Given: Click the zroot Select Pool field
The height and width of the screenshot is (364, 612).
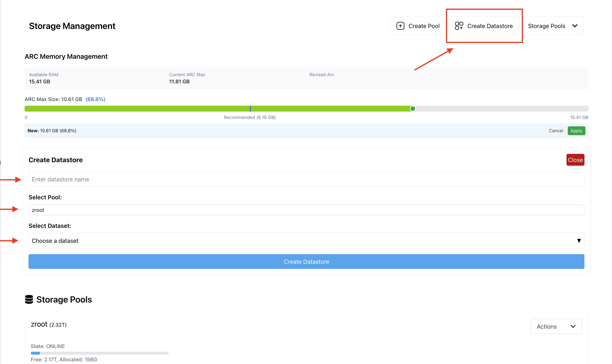Looking at the screenshot, I should (306, 210).
